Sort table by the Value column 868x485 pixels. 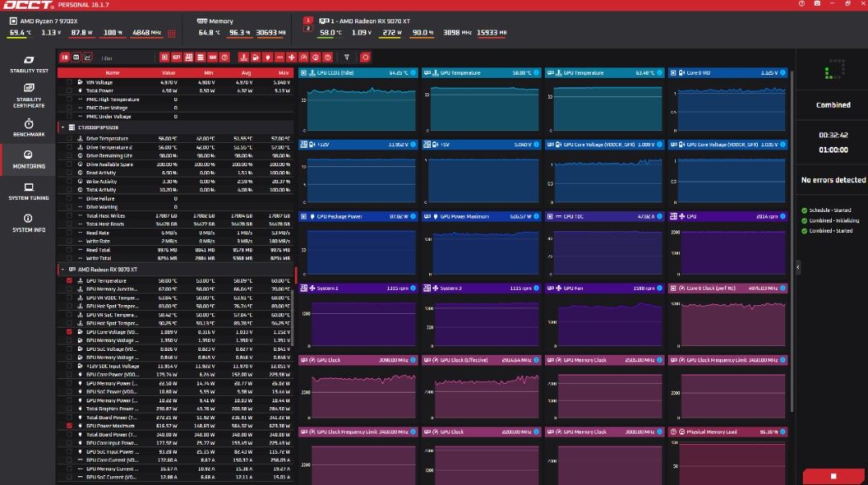(168, 73)
